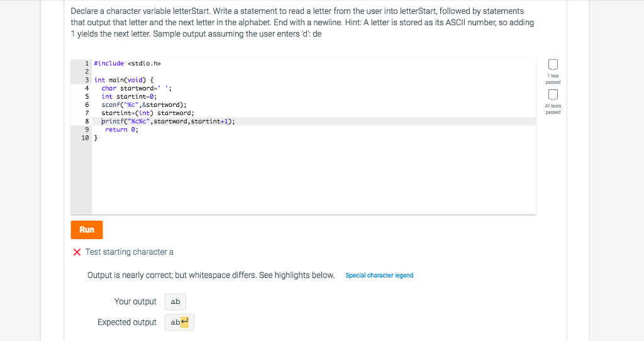Click the 'All tests passed' badge icon
This screenshot has width=644, height=341.
[553, 94]
